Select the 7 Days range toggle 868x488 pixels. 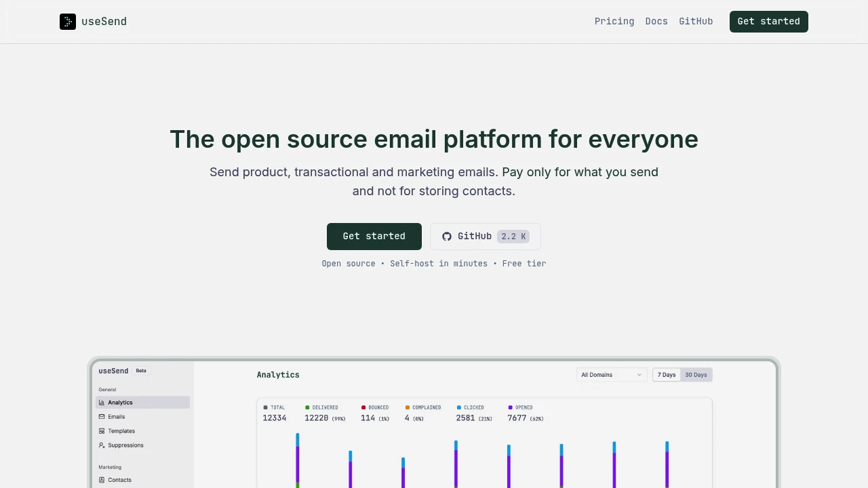(x=667, y=375)
